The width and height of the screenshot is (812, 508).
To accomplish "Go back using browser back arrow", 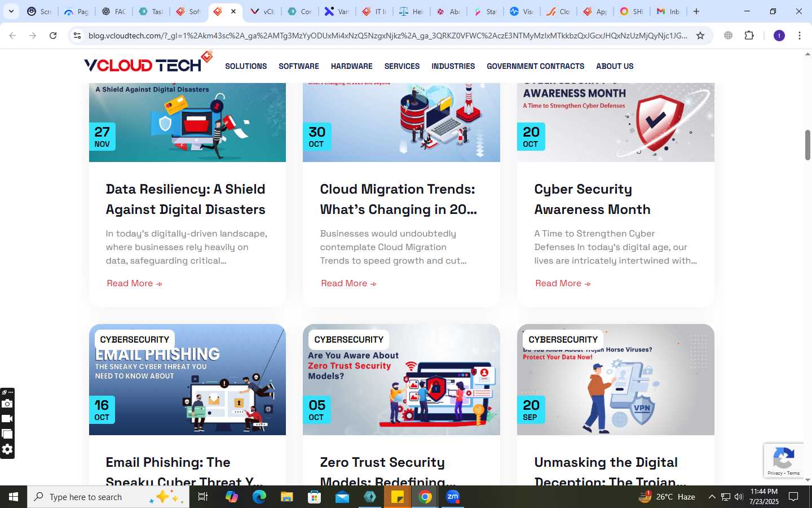I will (12, 36).
